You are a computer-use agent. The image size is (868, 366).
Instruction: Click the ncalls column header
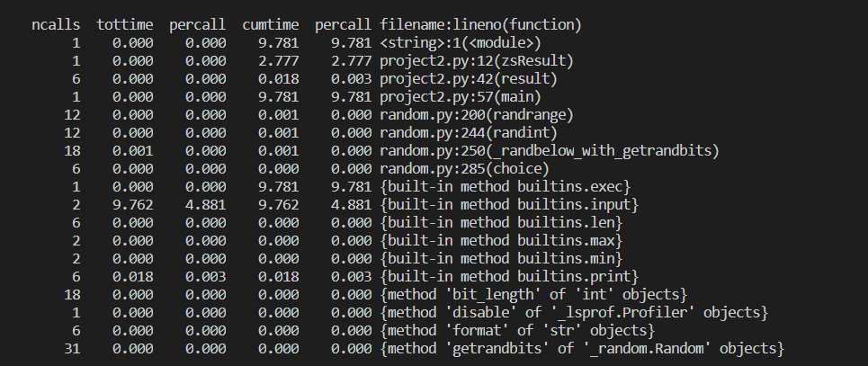tap(56, 25)
